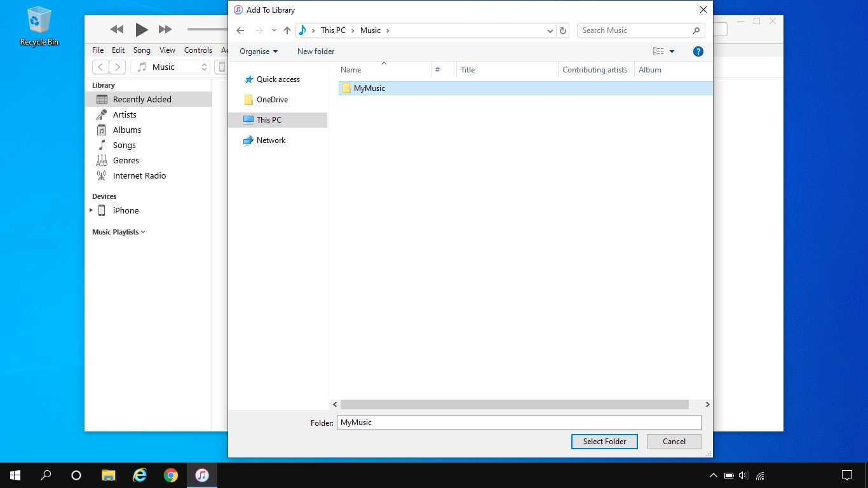Open Genres in the Library list
This screenshot has width=868, height=488.
125,160
